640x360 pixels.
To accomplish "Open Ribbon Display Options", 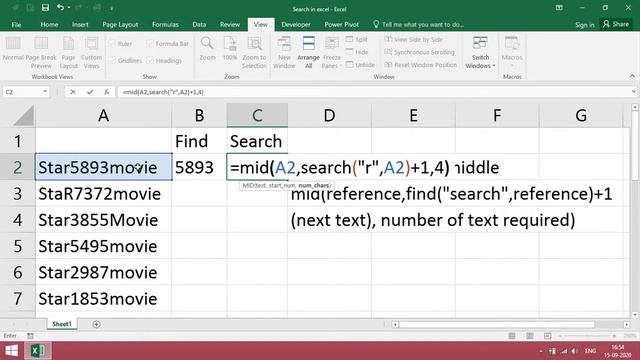I will (559, 8).
